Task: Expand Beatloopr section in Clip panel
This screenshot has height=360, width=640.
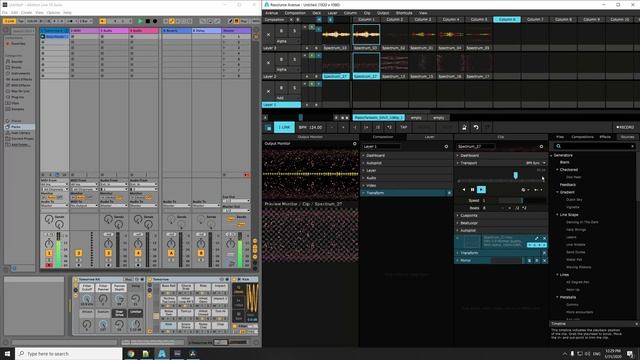Action: click(501, 223)
